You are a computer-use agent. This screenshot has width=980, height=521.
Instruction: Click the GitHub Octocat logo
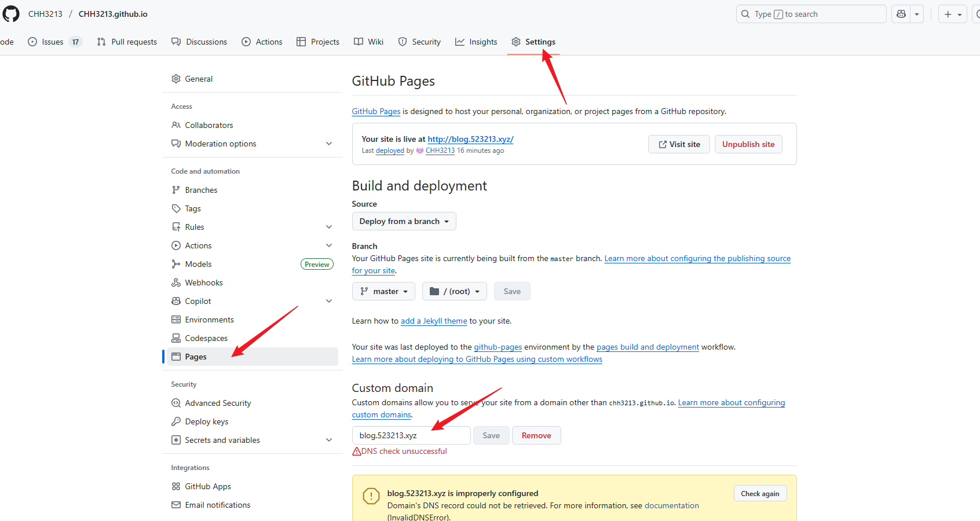coord(11,14)
